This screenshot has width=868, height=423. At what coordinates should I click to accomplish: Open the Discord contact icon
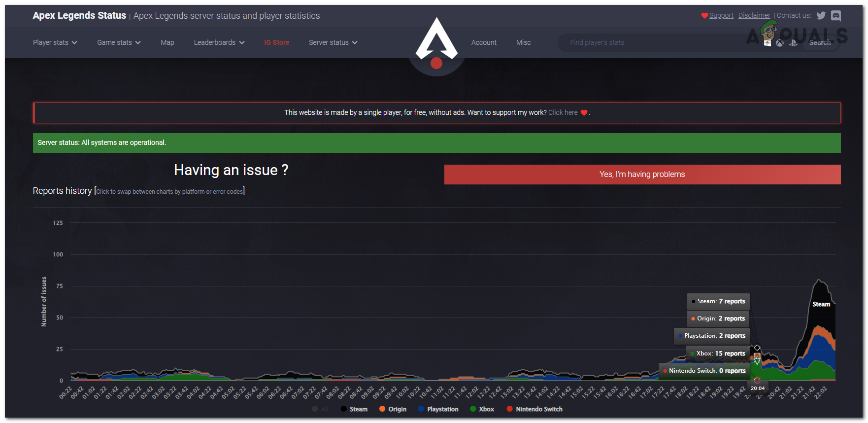[836, 15]
